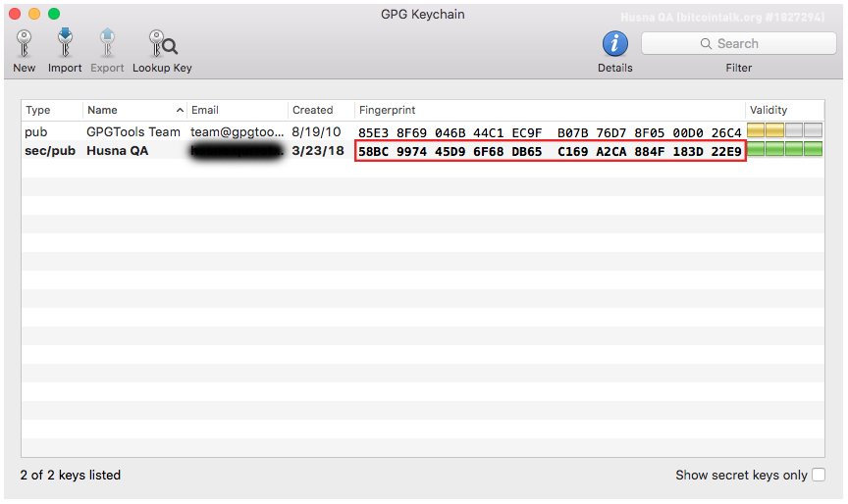
Task: Select the GPGTools Team key name
Action: tap(133, 131)
